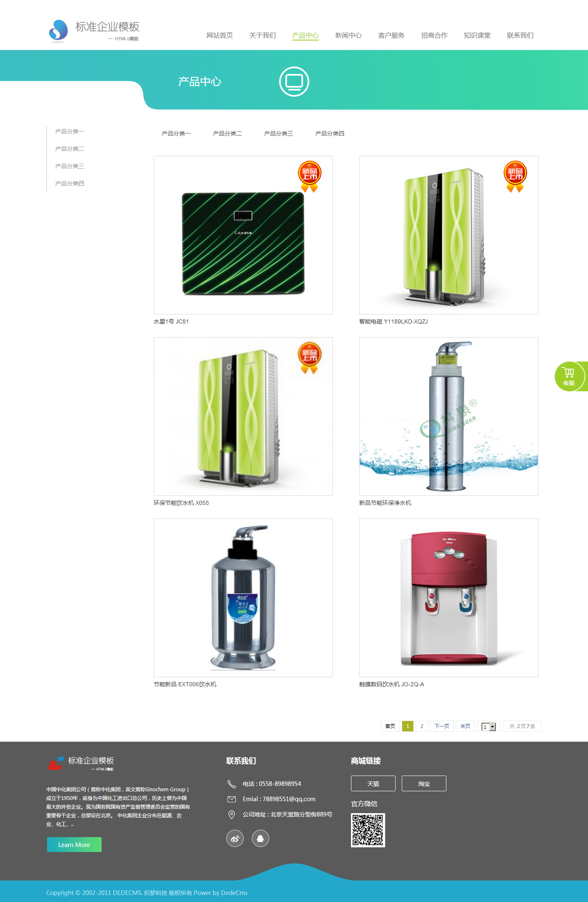Select 新闻中心 in top navigation
The height and width of the screenshot is (902, 588).
pyautogui.click(x=348, y=36)
